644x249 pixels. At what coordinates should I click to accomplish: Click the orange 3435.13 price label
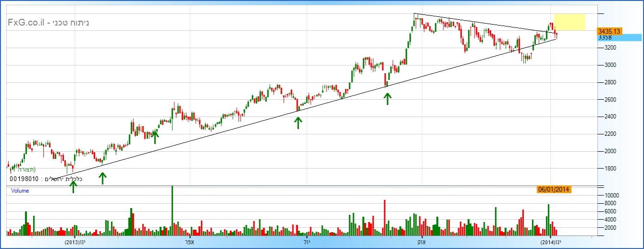610,31
